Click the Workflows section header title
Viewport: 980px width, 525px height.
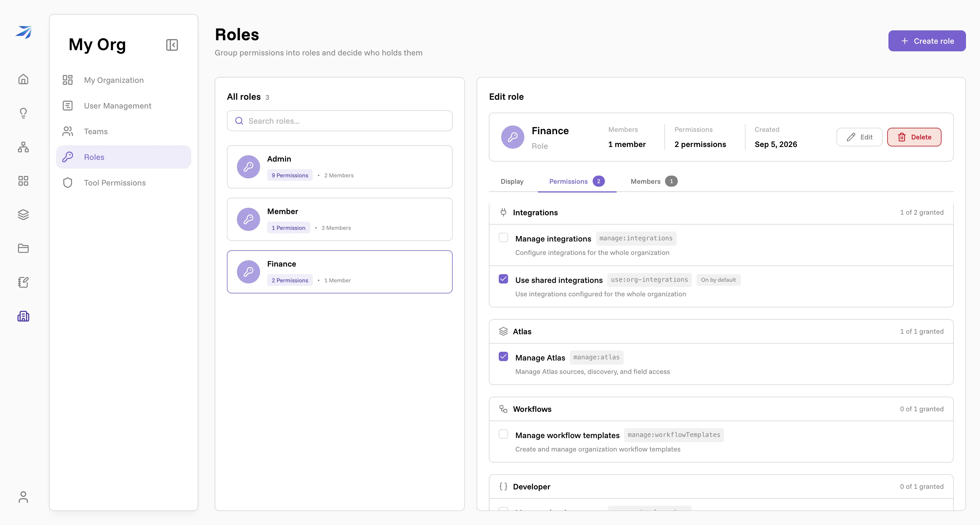(532, 409)
